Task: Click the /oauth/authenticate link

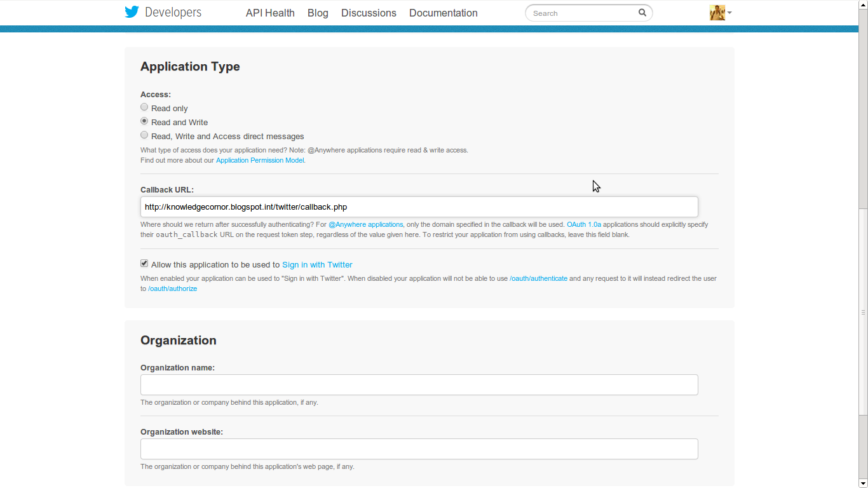Action: 538,278
